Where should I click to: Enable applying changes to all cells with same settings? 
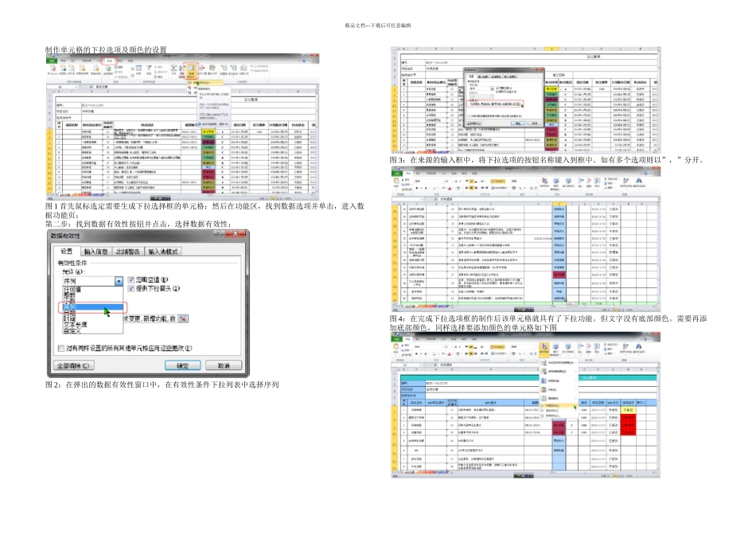60,348
